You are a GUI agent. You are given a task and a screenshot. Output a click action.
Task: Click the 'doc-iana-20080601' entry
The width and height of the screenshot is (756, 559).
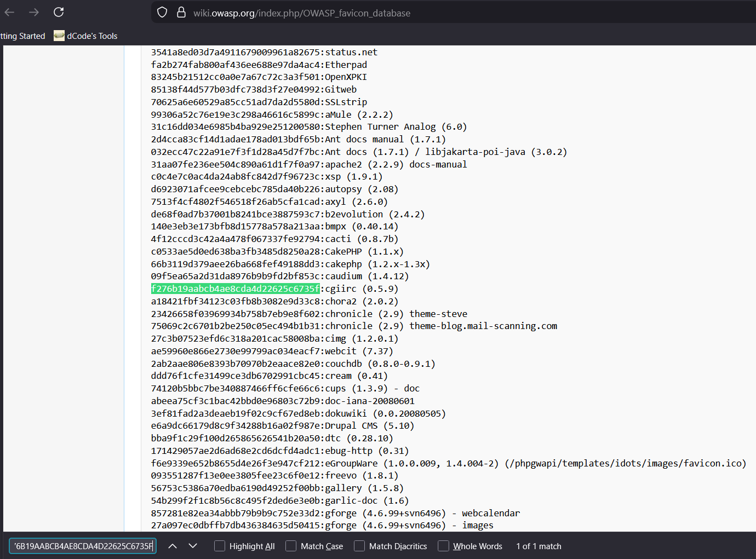(x=370, y=401)
